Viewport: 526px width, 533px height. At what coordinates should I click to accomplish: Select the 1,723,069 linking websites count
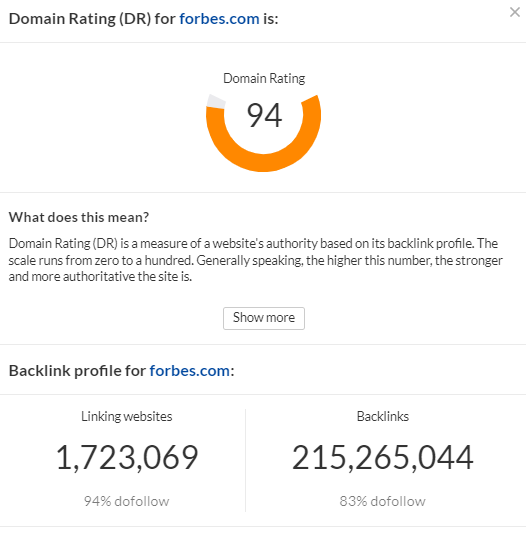127,458
